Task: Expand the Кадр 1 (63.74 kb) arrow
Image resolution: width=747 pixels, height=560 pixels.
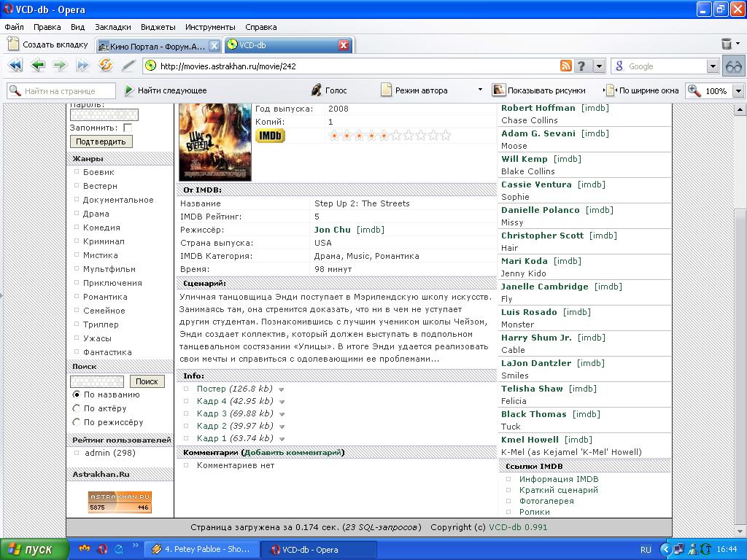Action: 282,439
